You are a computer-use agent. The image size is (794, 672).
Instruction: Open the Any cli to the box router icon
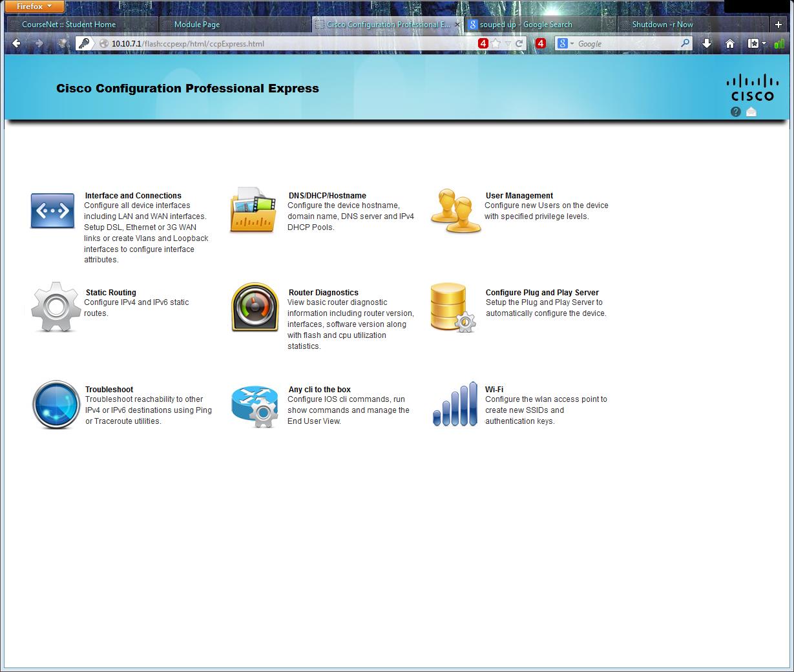255,406
